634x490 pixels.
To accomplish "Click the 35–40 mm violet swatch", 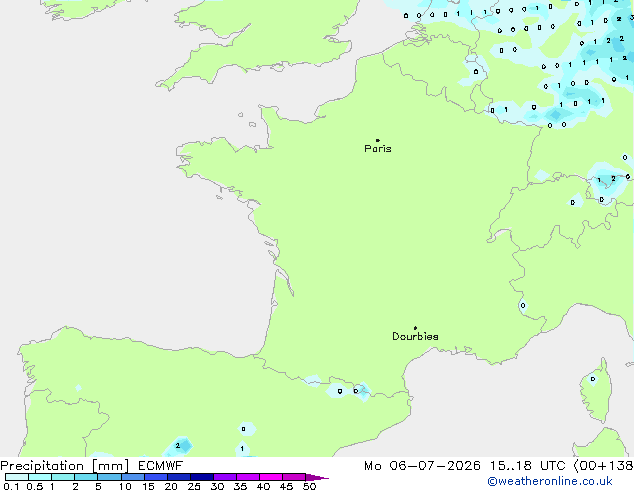I will [x=248, y=477].
